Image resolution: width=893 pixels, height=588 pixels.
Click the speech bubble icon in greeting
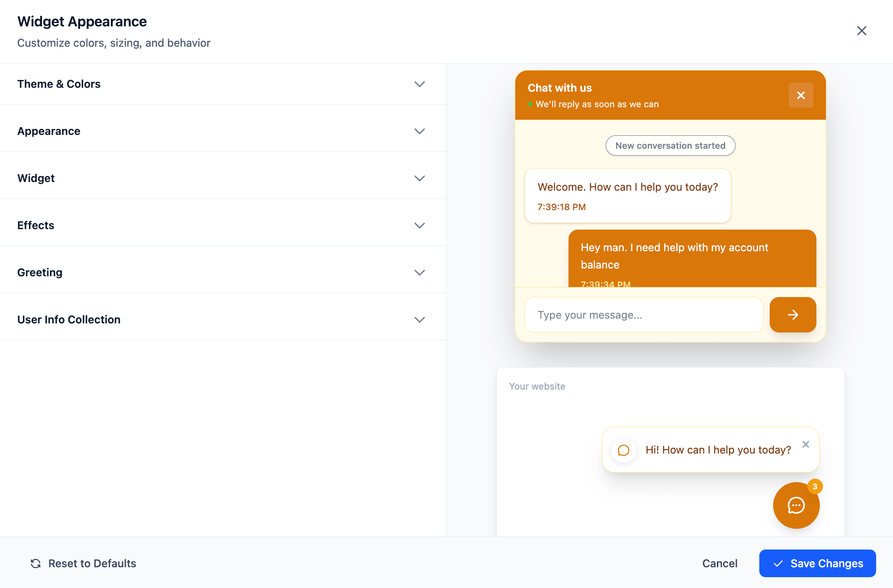coord(623,450)
